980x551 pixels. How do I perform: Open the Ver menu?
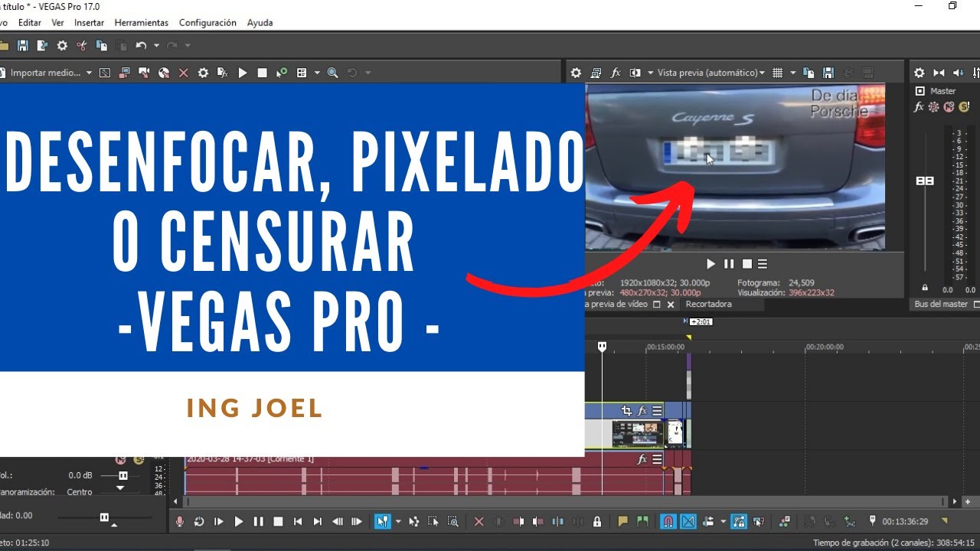coord(57,23)
